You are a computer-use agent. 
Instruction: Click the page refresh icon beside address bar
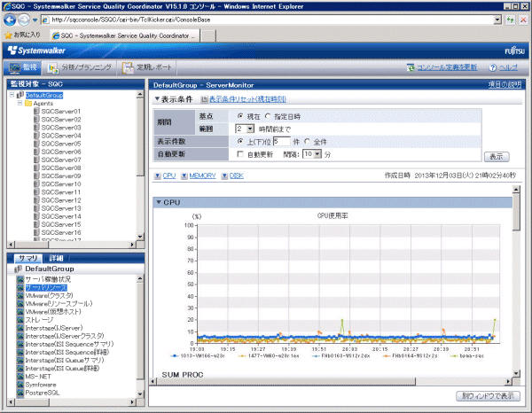point(511,20)
